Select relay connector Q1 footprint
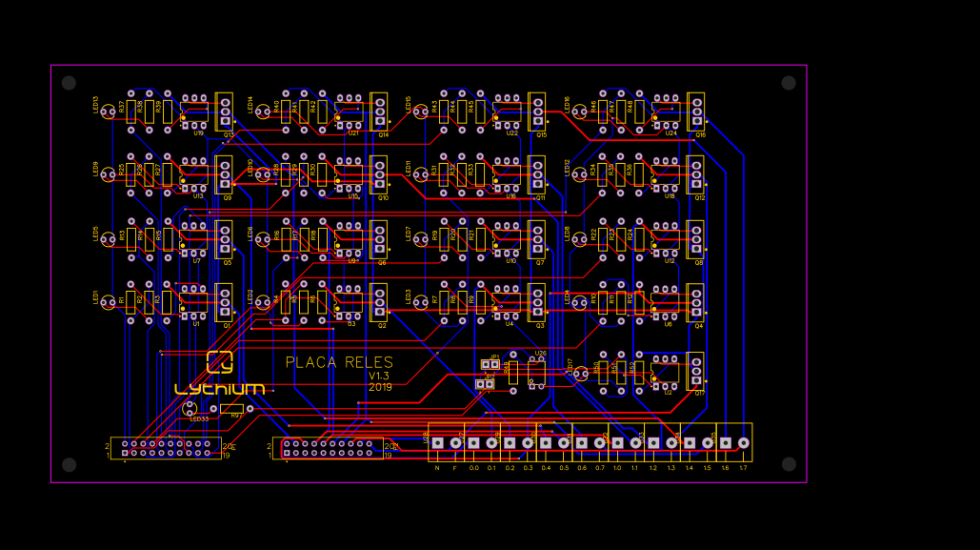980x550 pixels. coord(226,303)
